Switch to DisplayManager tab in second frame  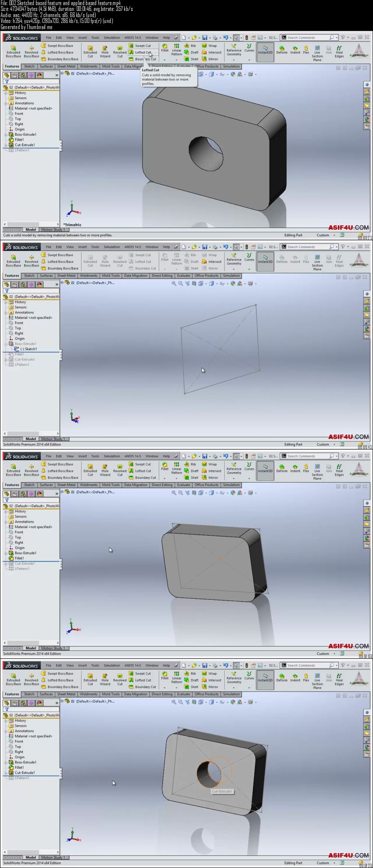click(x=39, y=285)
